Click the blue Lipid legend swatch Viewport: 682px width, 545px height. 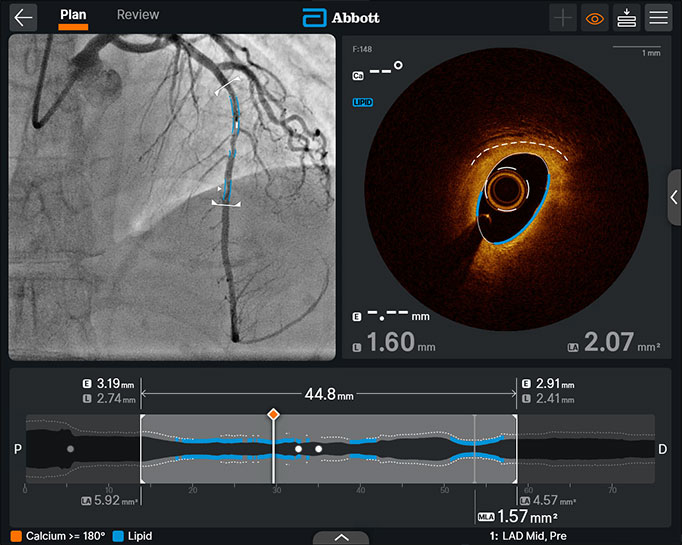click(x=118, y=536)
